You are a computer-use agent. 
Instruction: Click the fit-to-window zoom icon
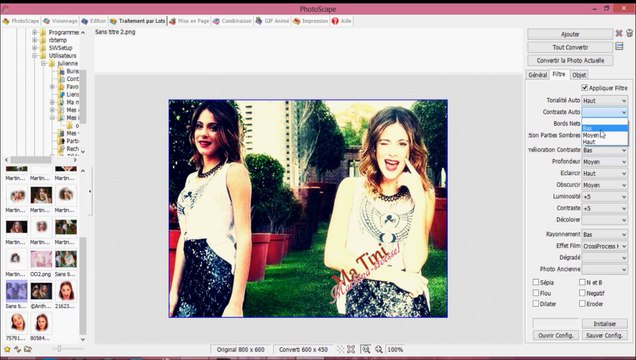click(x=351, y=349)
